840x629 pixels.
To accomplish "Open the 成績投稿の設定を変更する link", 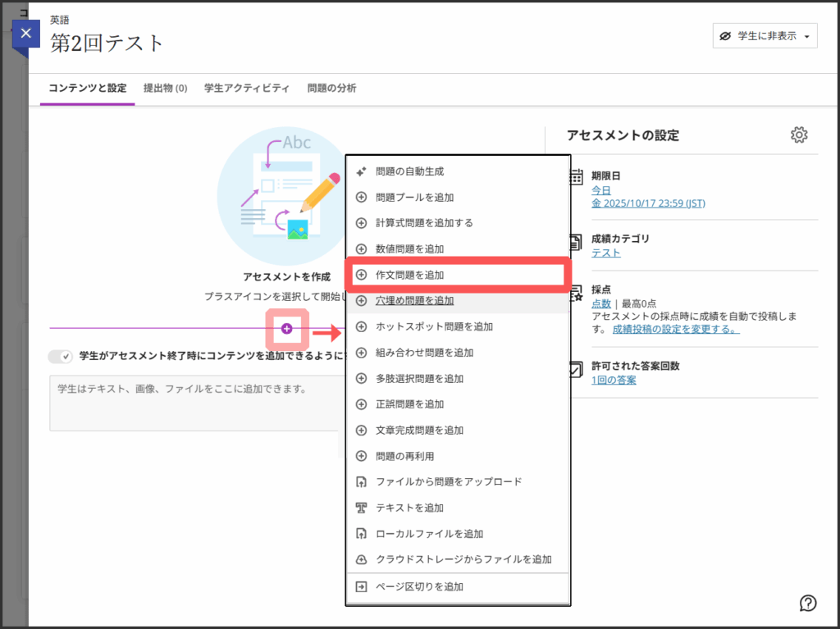I will pyautogui.click(x=675, y=329).
